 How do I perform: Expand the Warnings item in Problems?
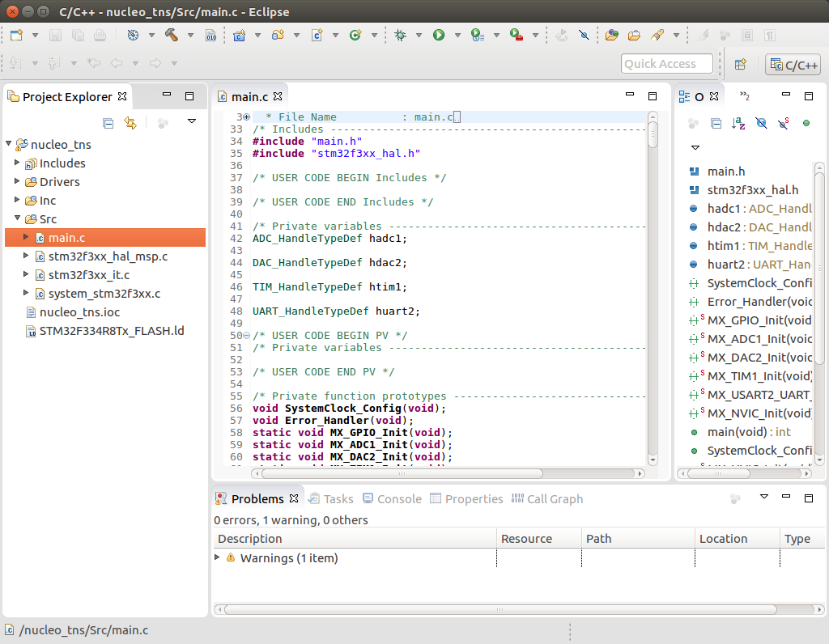217,557
